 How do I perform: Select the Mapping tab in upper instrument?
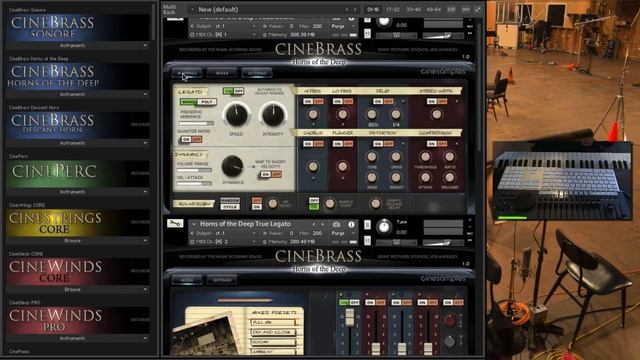coord(187,73)
